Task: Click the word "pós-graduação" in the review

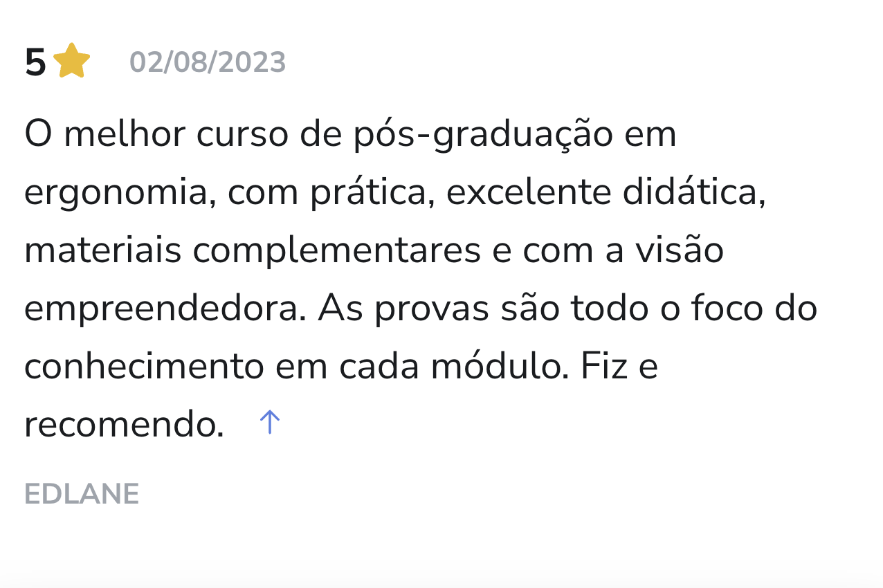Action: [x=482, y=134]
